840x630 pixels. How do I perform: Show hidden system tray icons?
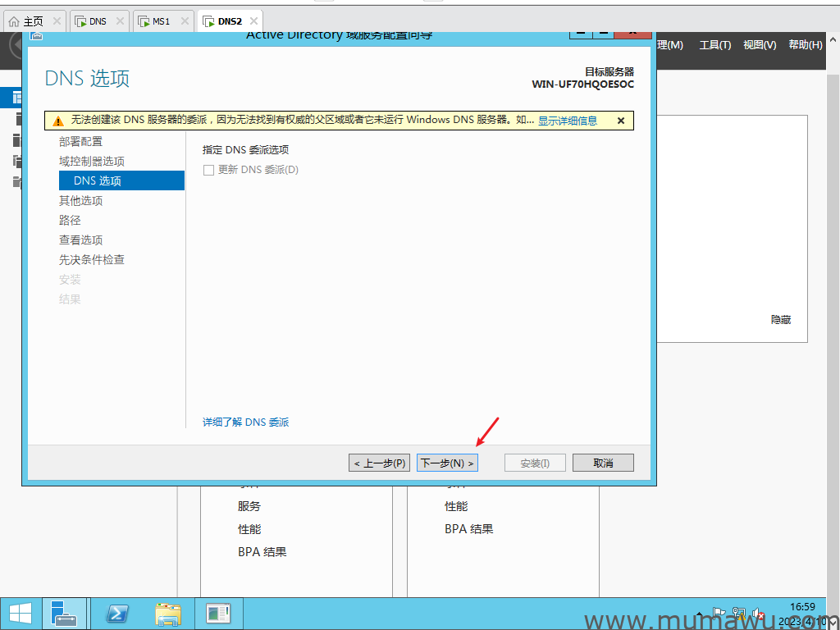[x=699, y=614]
